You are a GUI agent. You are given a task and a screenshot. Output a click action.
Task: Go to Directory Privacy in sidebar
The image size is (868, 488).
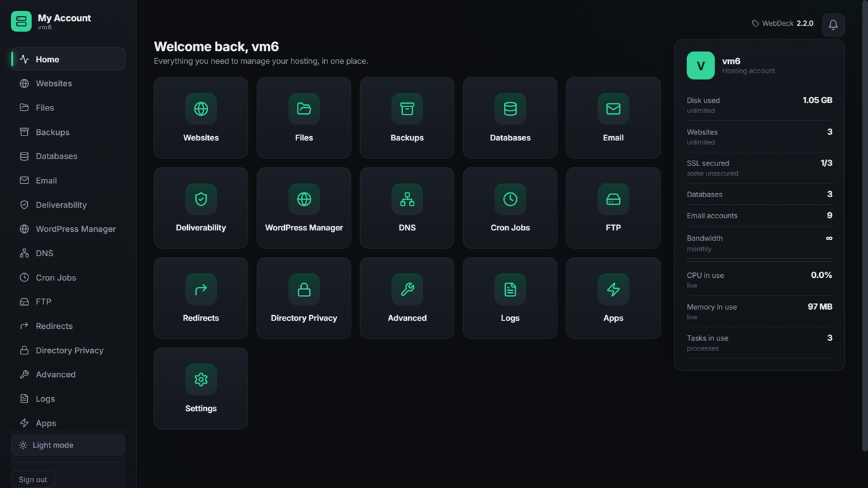(x=68, y=350)
